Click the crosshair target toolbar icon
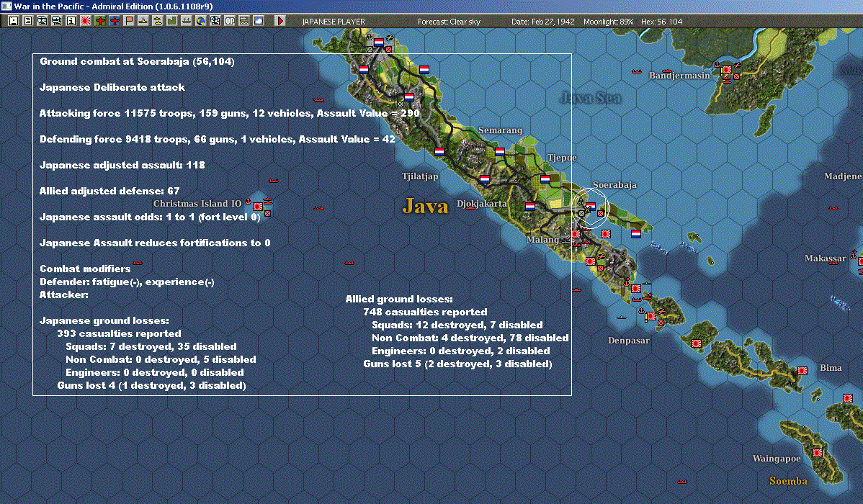This screenshot has width=863, height=504. click(x=215, y=21)
